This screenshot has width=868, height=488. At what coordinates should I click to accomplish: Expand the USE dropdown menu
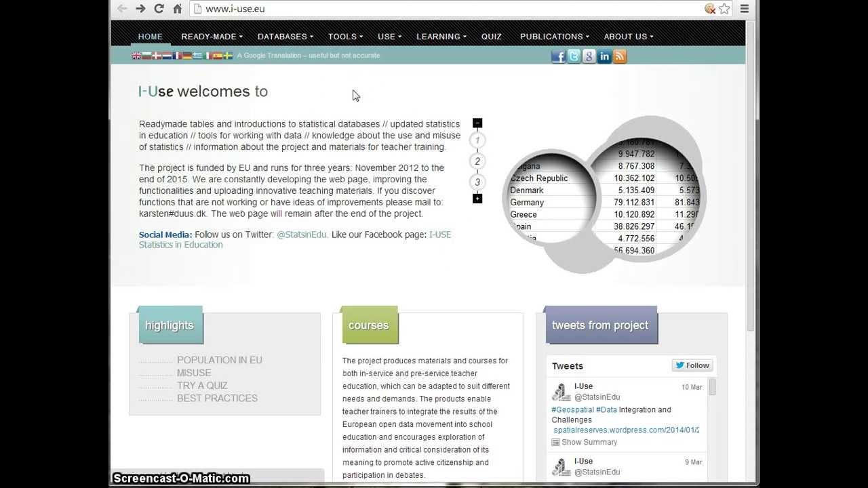tap(389, 37)
